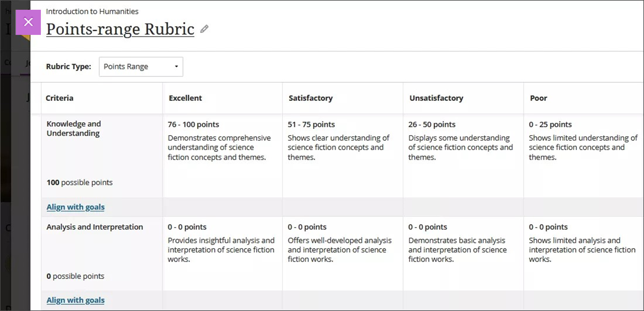Image resolution: width=644 pixels, height=311 pixels.
Task: Edit the Excellent description for Knowledge and Understanding
Action: pyautogui.click(x=219, y=147)
